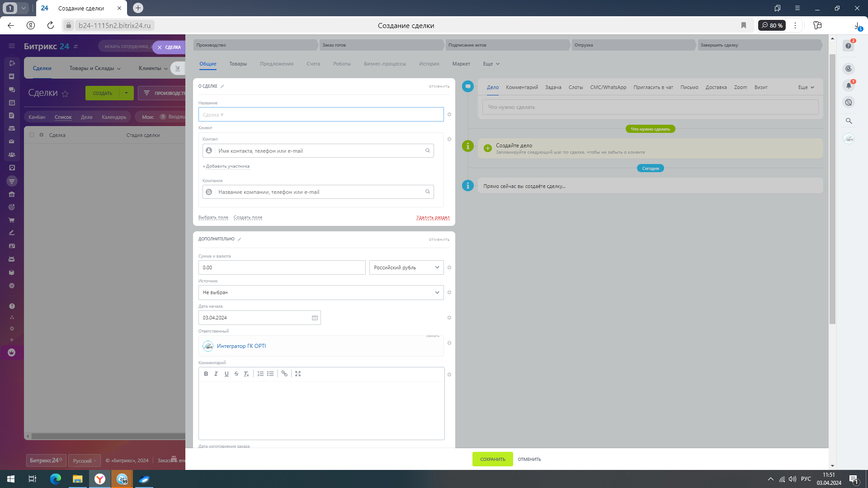Viewport: 868px width, 488px height.
Task: Open gear settings next to Название field
Action: coord(449,114)
